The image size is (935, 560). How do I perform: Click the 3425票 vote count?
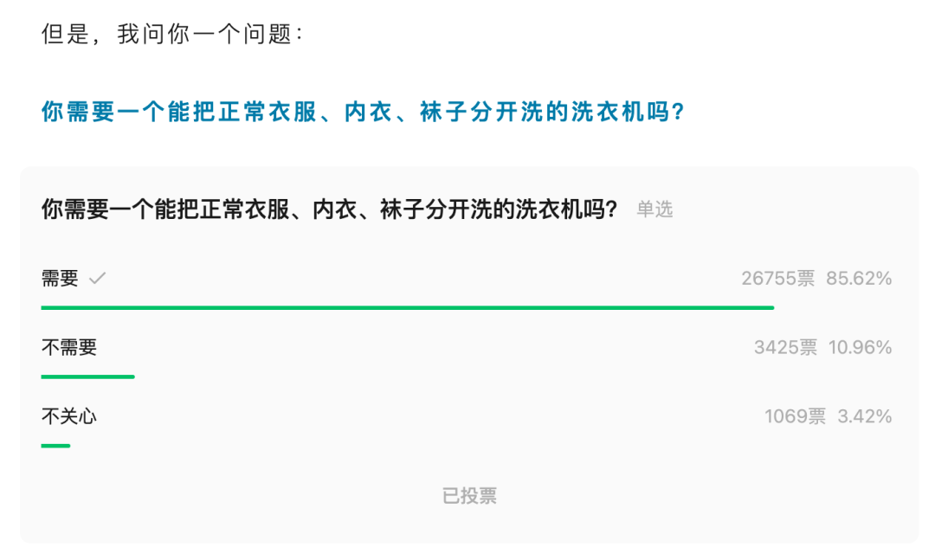[x=785, y=348]
